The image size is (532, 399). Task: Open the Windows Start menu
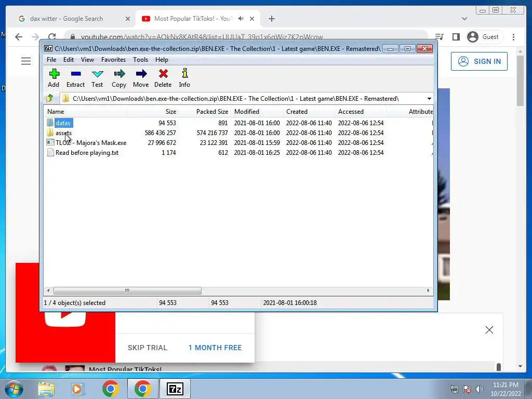[14, 389]
